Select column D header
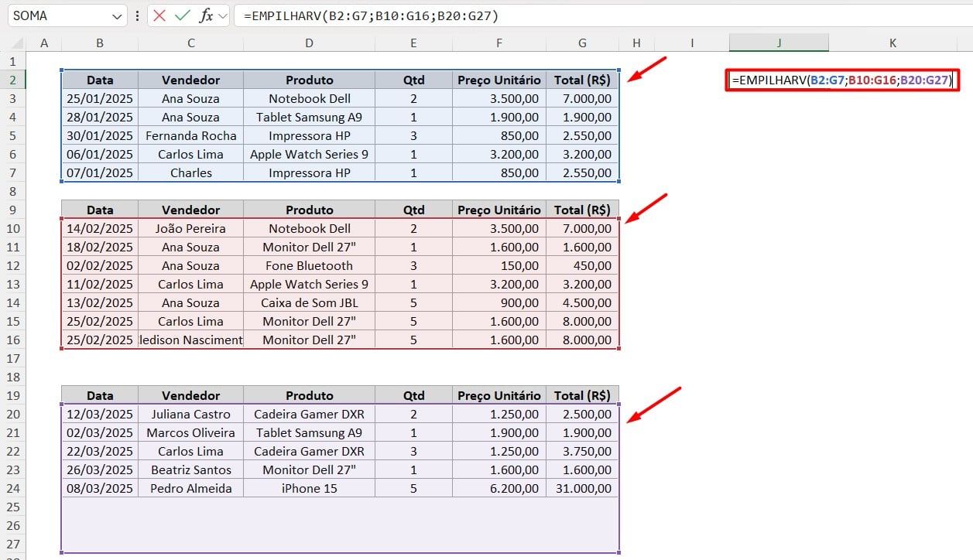This screenshot has height=560, width=973. pyautogui.click(x=309, y=43)
